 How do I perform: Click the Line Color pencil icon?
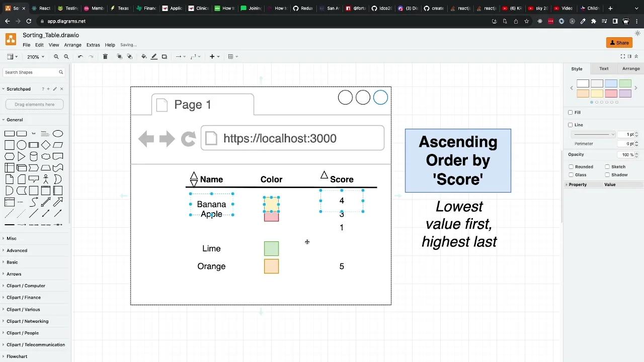click(154, 56)
